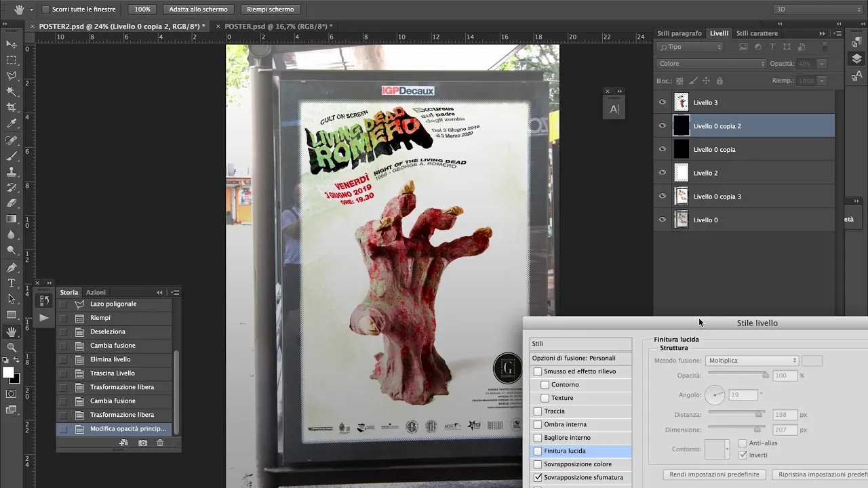
Task: Enable Scorri tutte le finestre checkbox
Action: coord(45,9)
